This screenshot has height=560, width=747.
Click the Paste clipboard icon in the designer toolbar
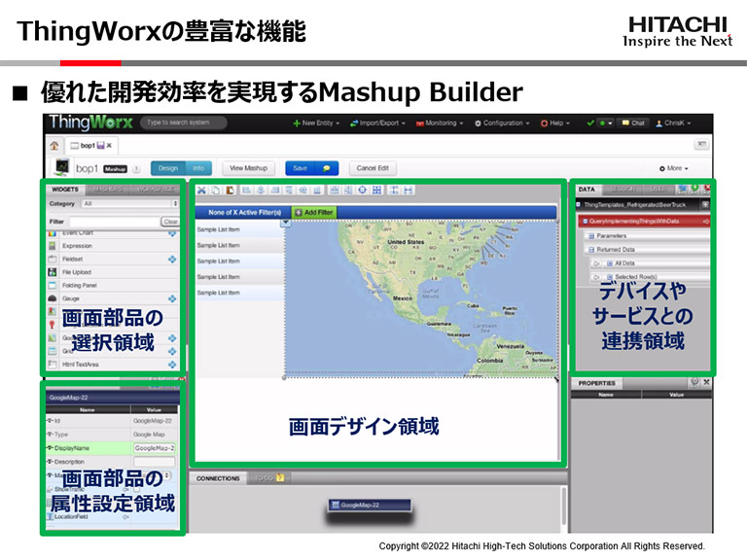tap(230, 191)
